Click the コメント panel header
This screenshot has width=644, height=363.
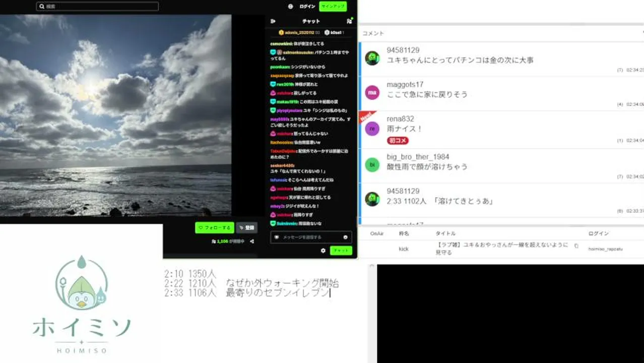[x=373, y=33]
